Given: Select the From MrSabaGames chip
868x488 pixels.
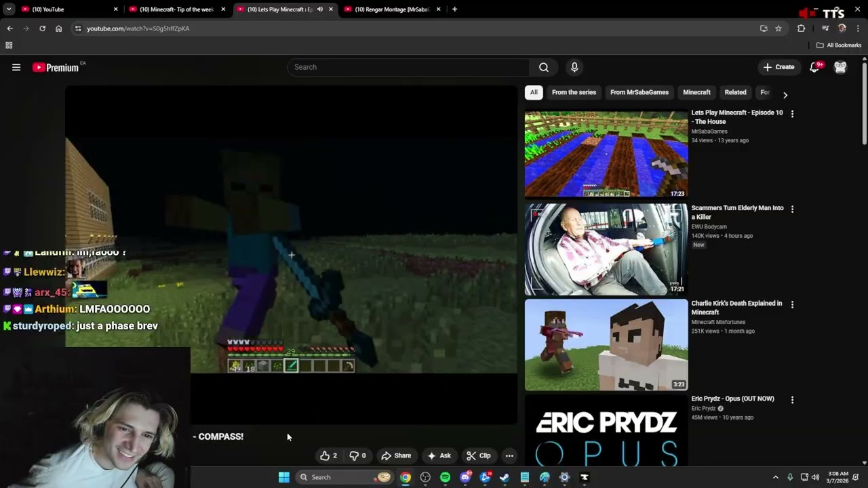Looking at the screenshot, I should coord(639,92).
